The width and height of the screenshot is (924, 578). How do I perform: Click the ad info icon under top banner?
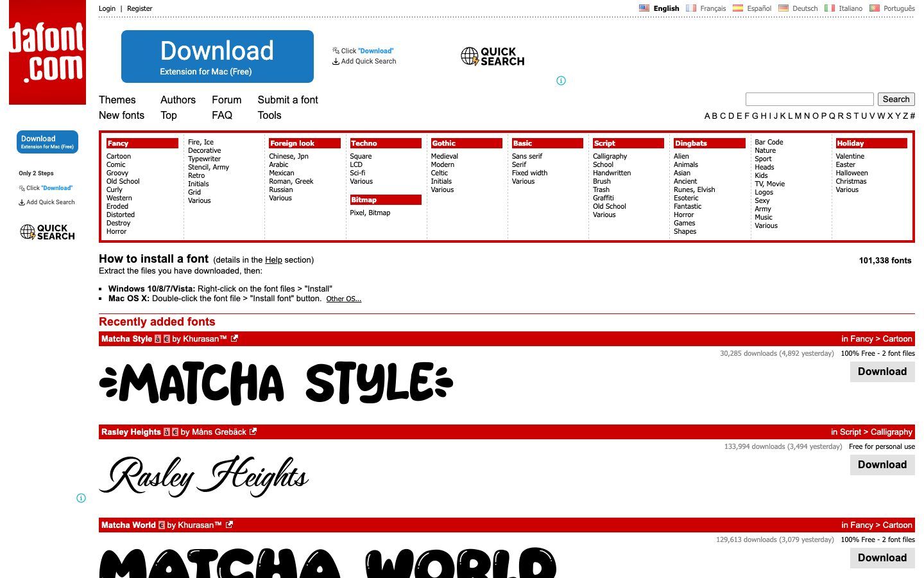click(561, 80)
